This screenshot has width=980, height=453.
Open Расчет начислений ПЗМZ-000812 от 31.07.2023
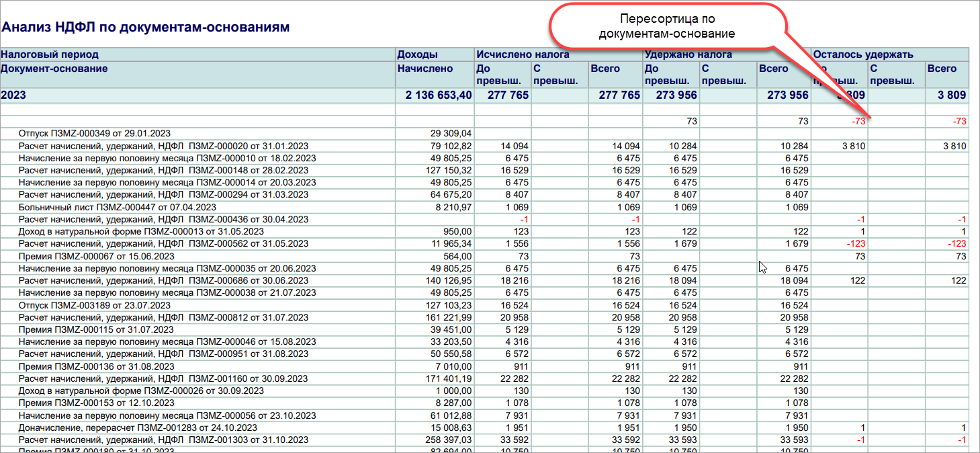point(163,317)
